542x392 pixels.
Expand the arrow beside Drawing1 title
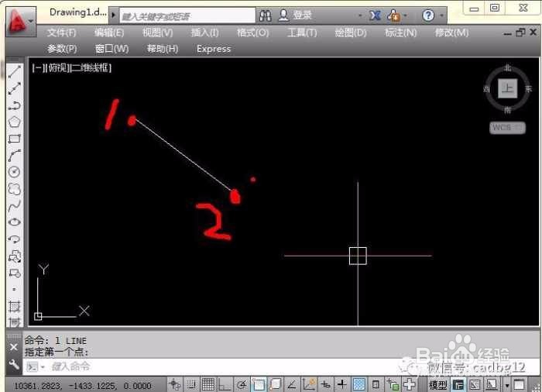pos(113,15)
